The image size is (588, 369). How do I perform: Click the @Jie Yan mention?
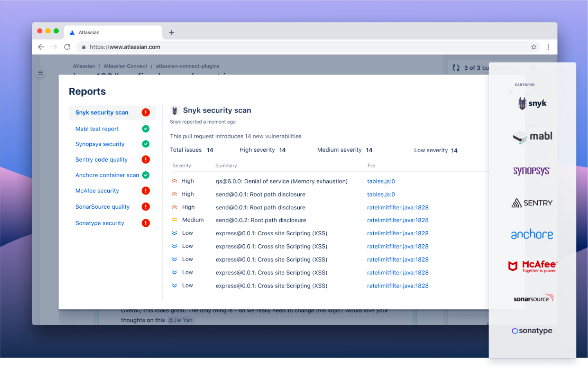pyautogui.click(x=180, y=320)
